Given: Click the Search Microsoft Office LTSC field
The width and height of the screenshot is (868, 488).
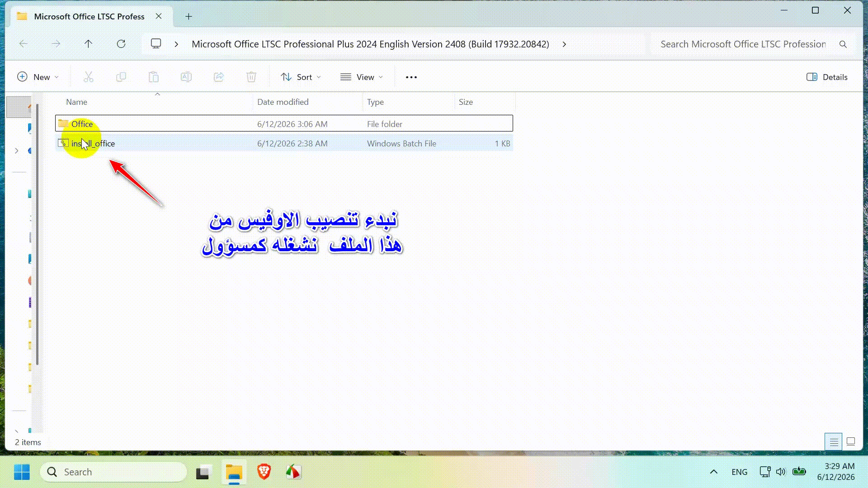Looking at the screenshot, I should point(743,44).
